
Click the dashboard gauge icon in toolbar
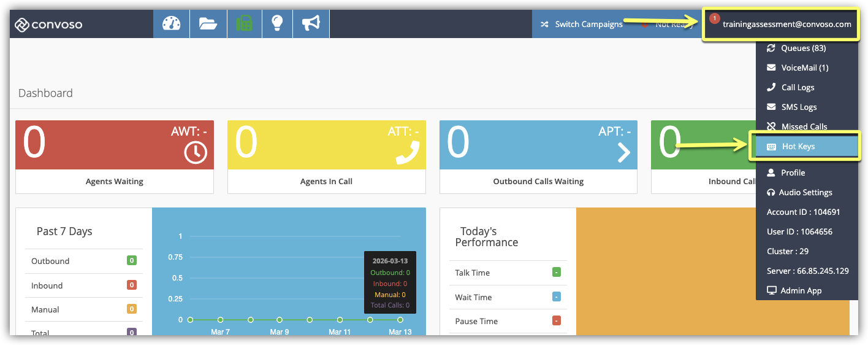[172, 24]
